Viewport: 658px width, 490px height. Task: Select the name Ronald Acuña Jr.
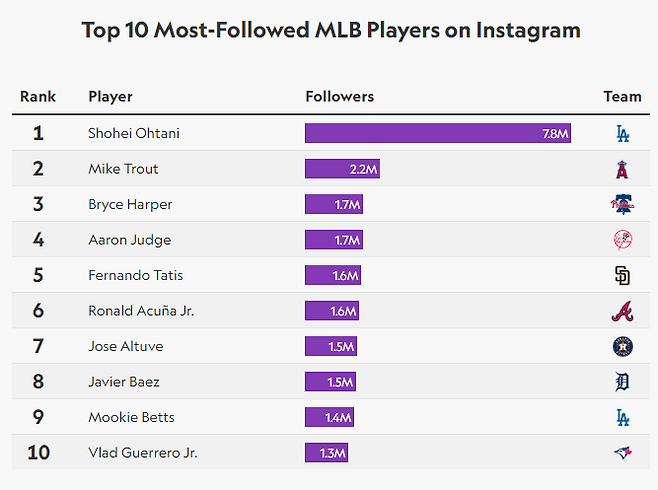(141, 311)
